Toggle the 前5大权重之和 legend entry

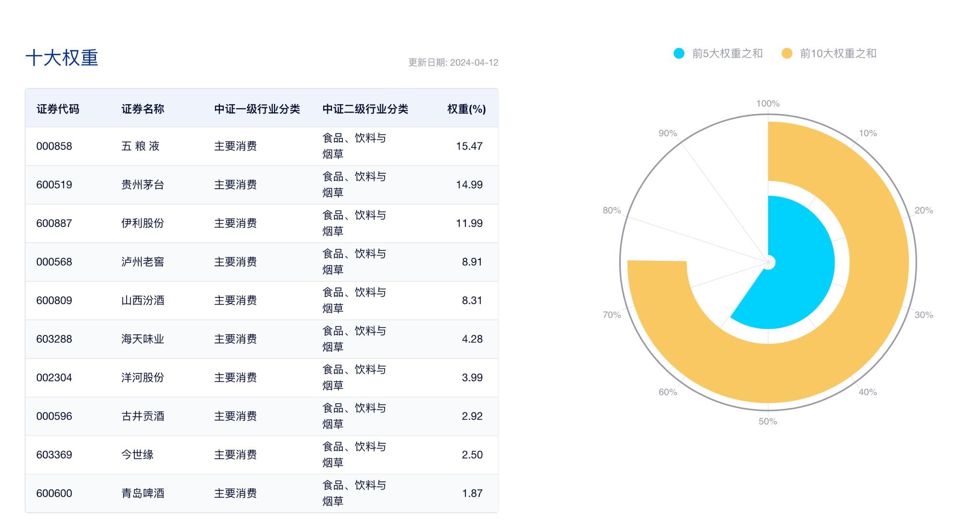pyautogui.click(x=718, y=53)
